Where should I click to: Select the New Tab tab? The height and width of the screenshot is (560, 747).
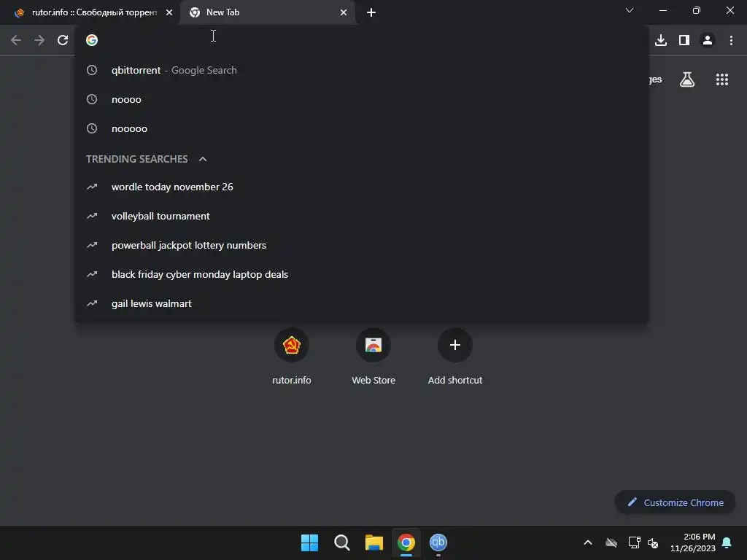(268, 12)
